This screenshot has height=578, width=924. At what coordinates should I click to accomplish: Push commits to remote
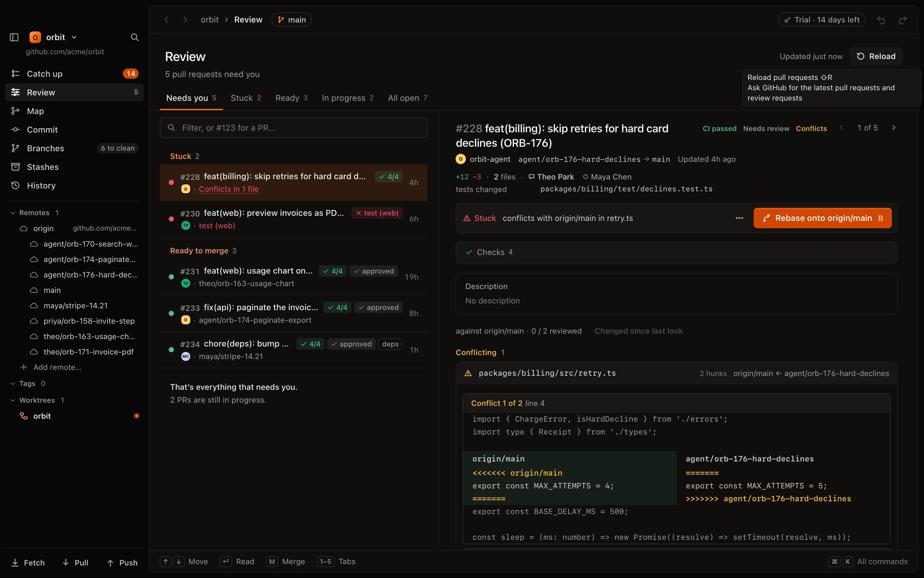[123, 562]
